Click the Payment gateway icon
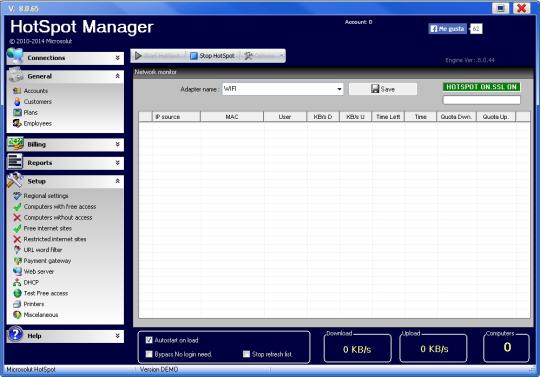540x377 pixels. (17, 261)
